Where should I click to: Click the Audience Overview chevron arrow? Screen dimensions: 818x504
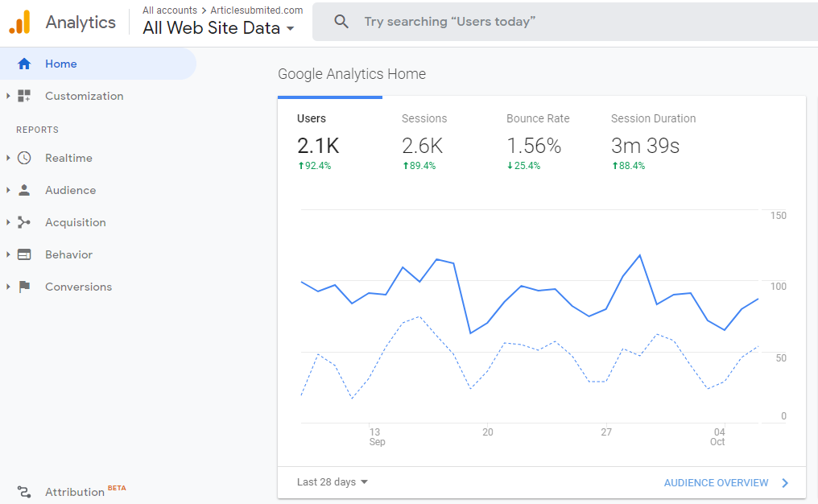click(x=785, y=483)
